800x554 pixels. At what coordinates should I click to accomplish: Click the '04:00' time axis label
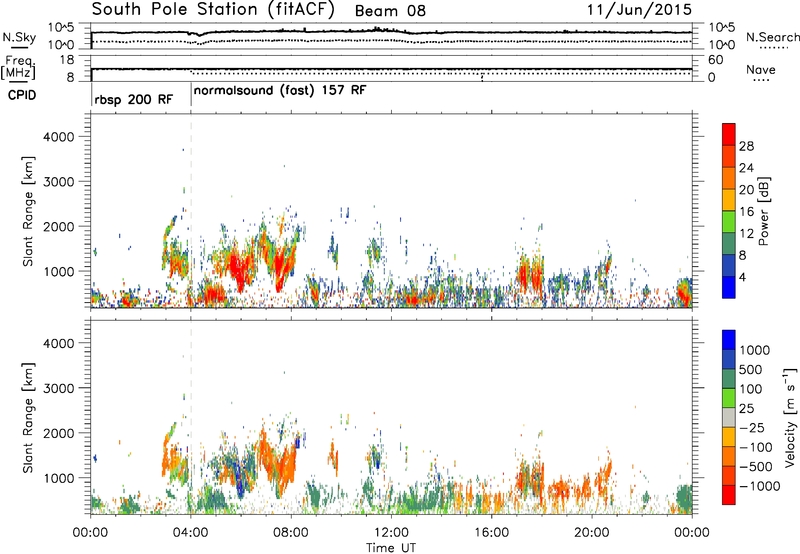point(191,532)
